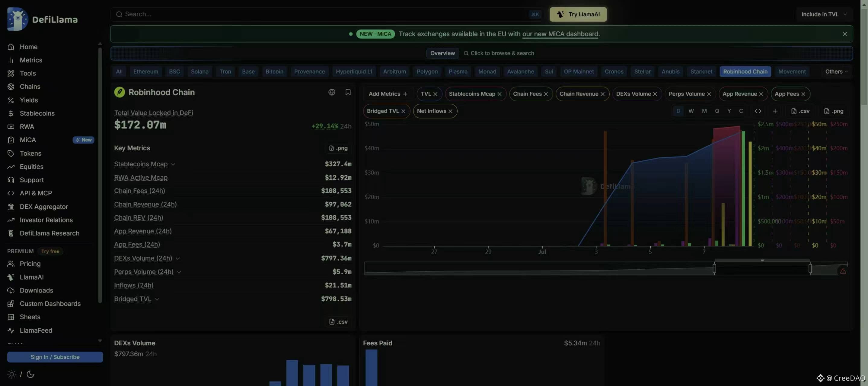Click the Try LlamaAI button
The image size is (868, 386).
coord(578,14)
